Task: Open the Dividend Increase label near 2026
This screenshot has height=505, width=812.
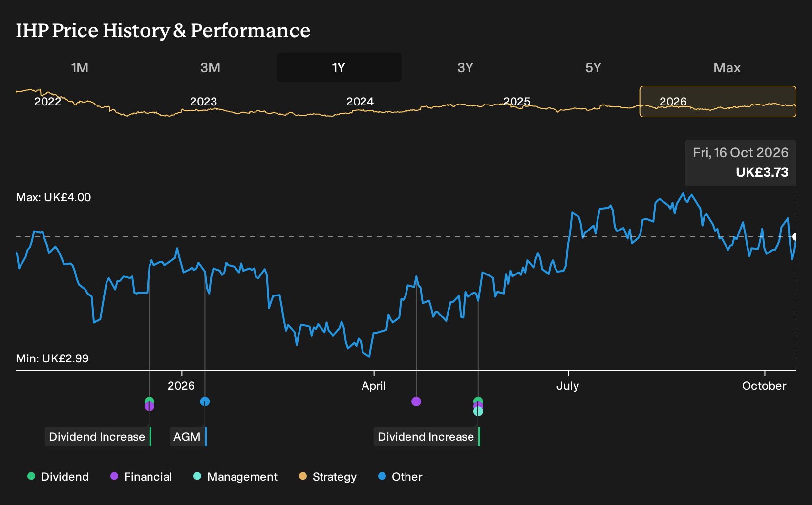Action: (98, 437)
